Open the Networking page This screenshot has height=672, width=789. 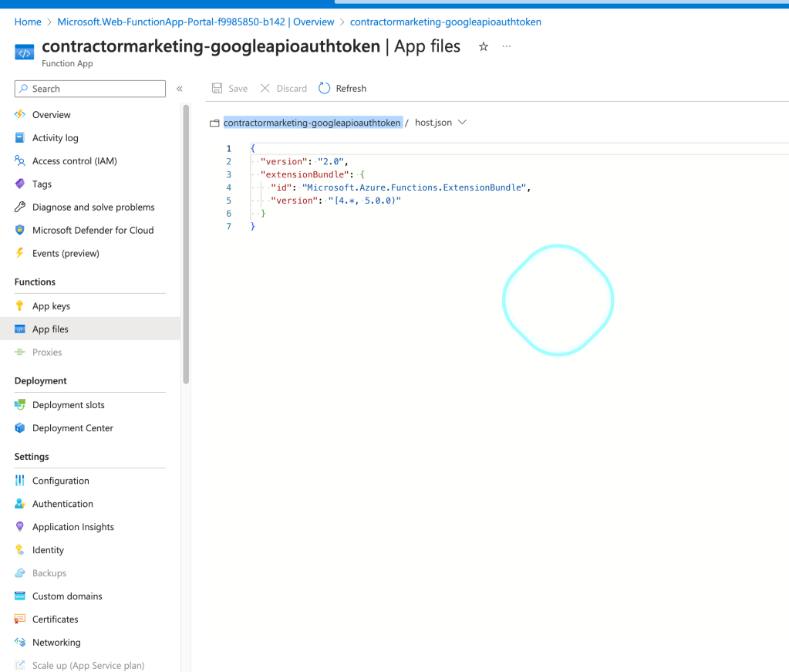pos(56,643)
